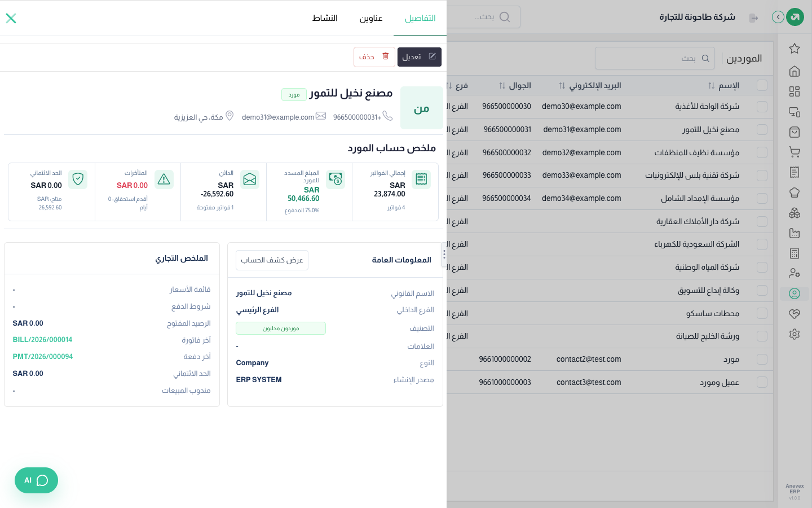
Task: Click the panel resize handle dots
Action: (x=444, y=255)
